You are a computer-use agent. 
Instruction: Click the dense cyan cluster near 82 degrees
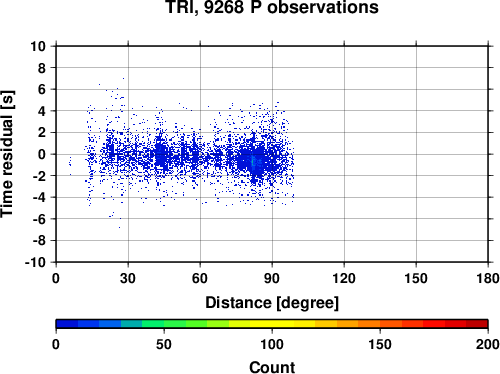(253, 162)
